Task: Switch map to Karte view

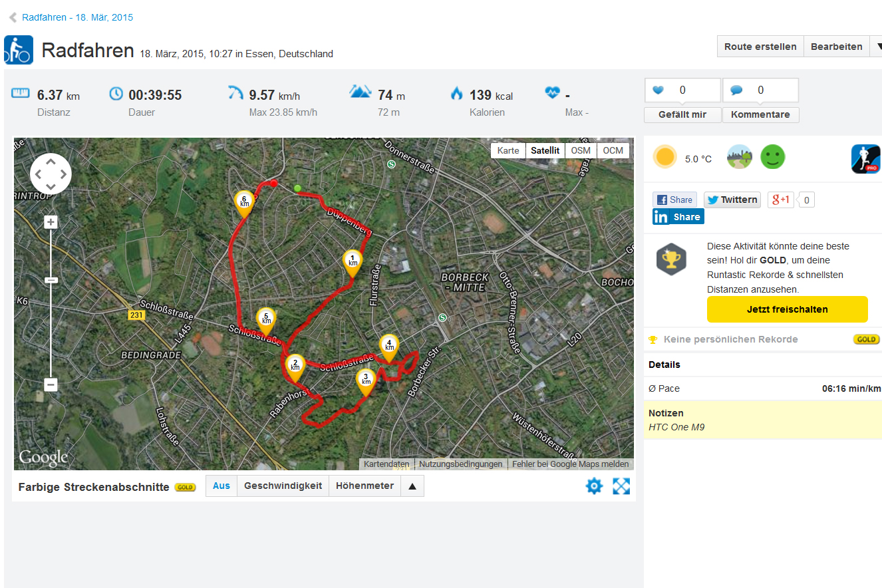Action: point(508,150)
